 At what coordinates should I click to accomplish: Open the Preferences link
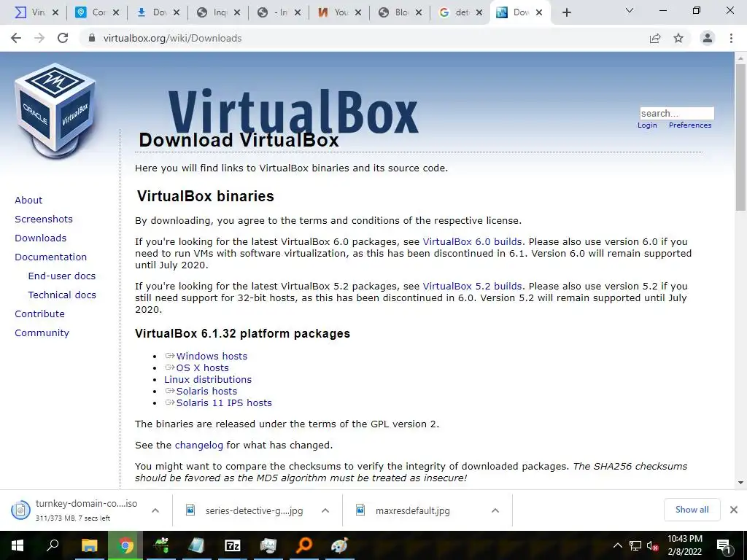[690, 125]
